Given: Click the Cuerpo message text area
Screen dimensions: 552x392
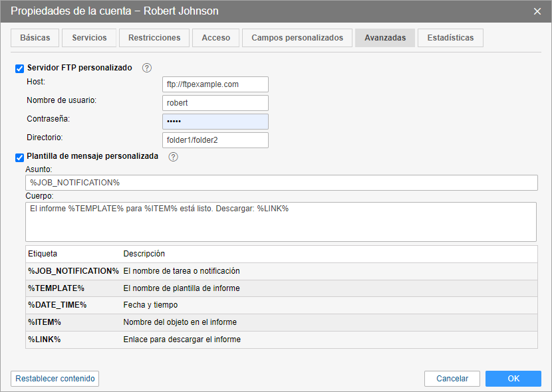Looking at the screenshot, I should [281, 222].
